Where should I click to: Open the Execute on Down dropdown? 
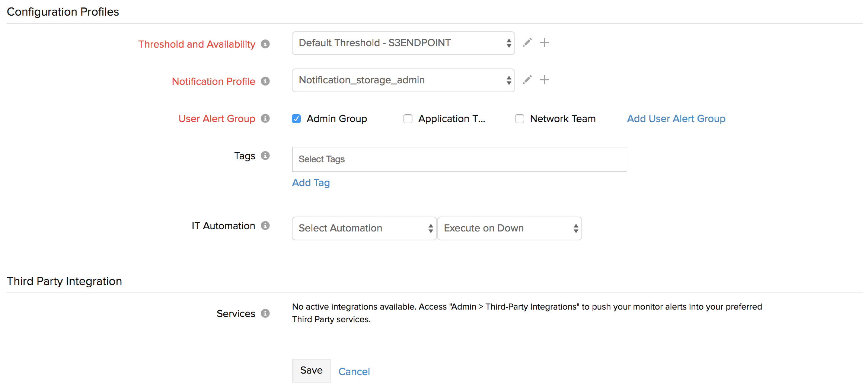509,228
